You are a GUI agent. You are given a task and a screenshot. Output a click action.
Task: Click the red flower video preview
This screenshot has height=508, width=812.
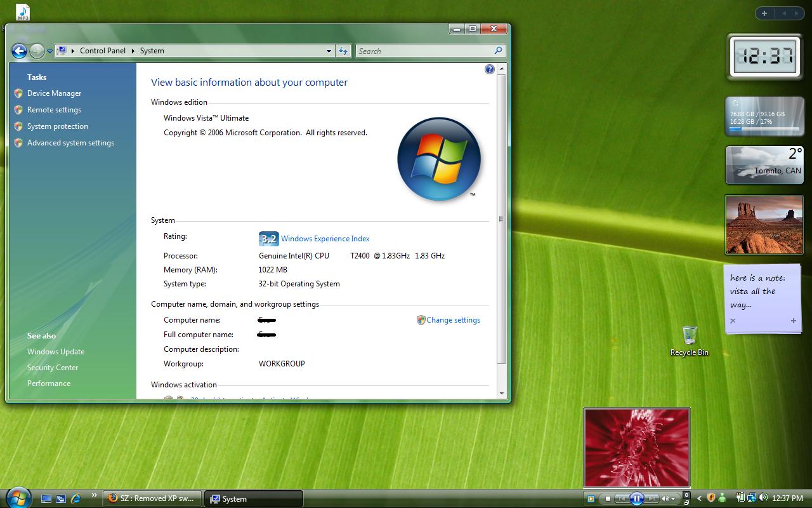tap(636, 448)
